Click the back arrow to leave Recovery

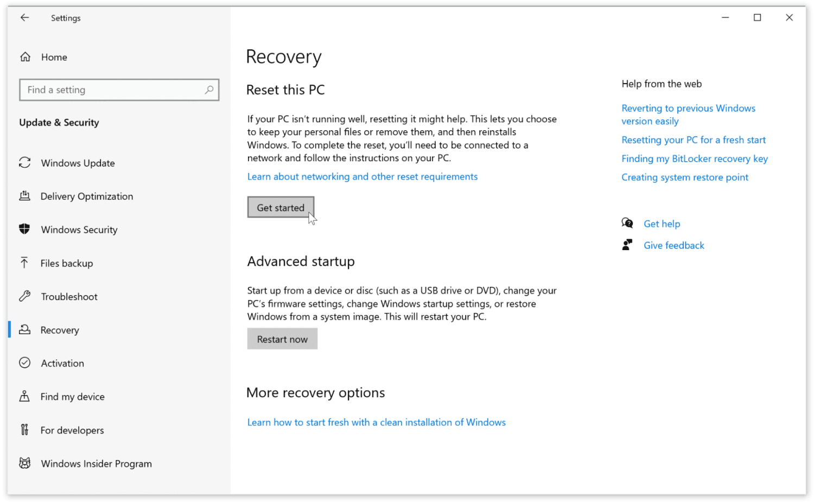[25, 17]
